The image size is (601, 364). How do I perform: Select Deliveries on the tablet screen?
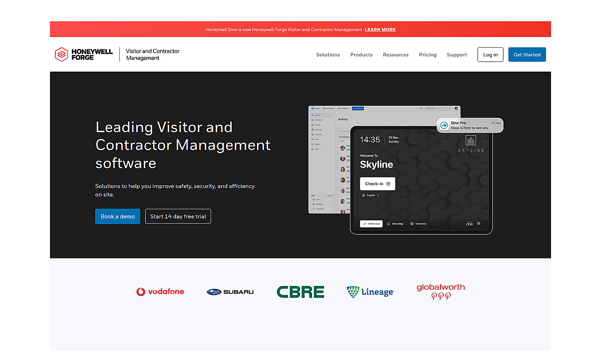pyautogui.click(x=418, y=224)
